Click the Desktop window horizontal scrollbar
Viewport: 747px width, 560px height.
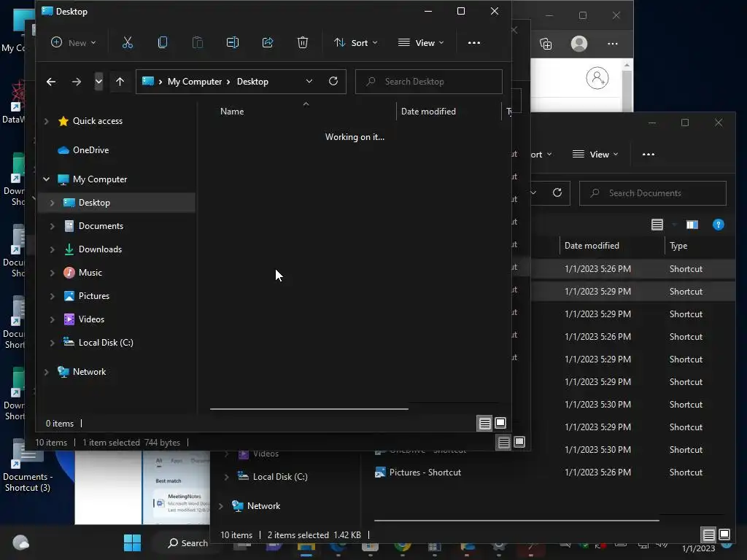click(309, 408)
